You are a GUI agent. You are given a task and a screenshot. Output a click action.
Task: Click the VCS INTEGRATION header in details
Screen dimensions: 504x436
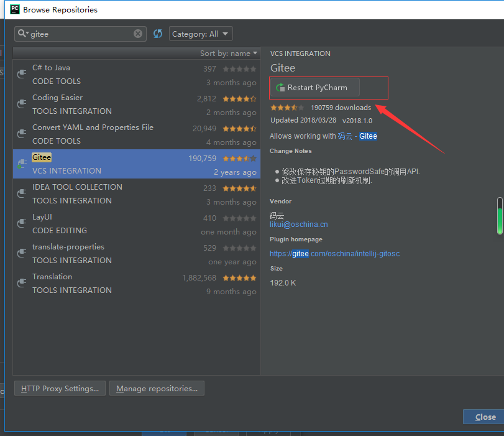point(300,53)
